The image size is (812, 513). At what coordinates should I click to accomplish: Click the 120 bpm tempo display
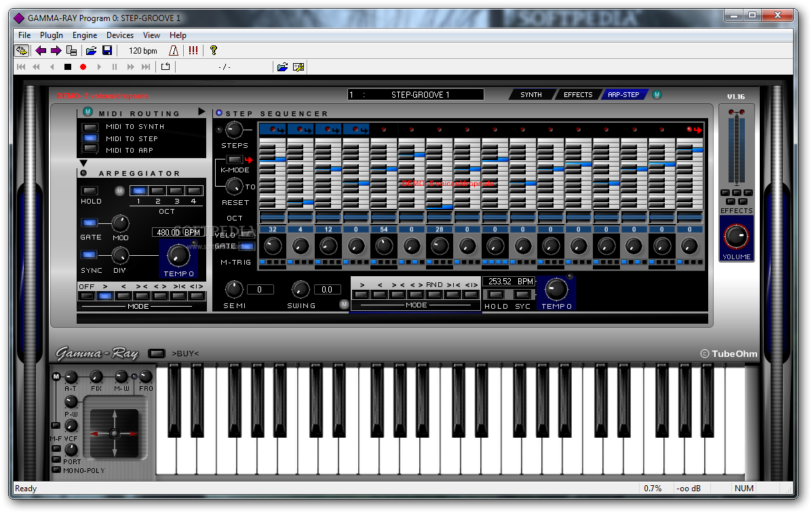click(x=143, y=51)
